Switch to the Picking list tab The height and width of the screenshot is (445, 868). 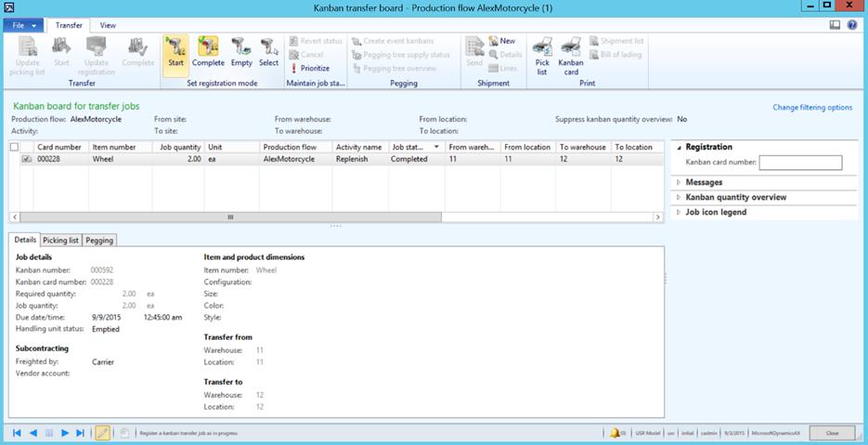61,240
